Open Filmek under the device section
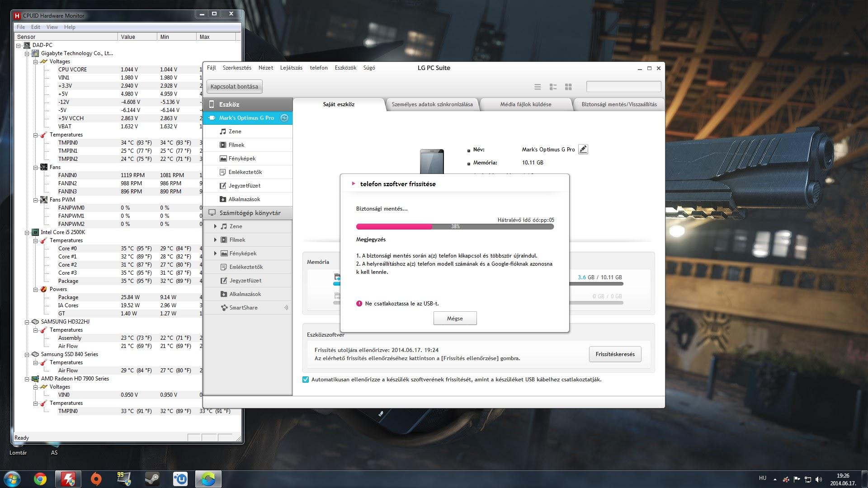This screenshot has width=868, height=488. [x=248, y=145]
